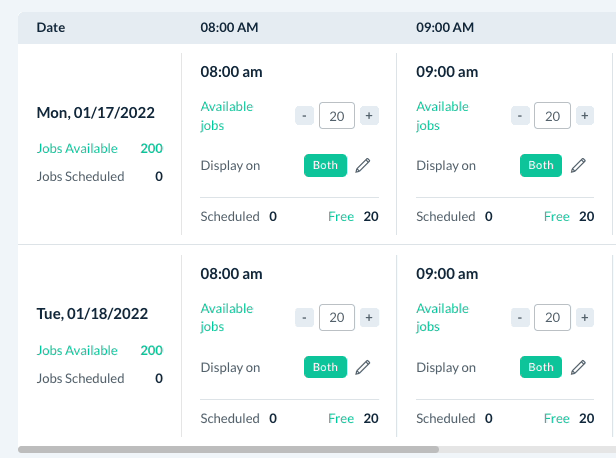The width and height of the screenshot is (616, 458).
Task: Click the 08:00 AM column header
Action: (x=229, y=27)
